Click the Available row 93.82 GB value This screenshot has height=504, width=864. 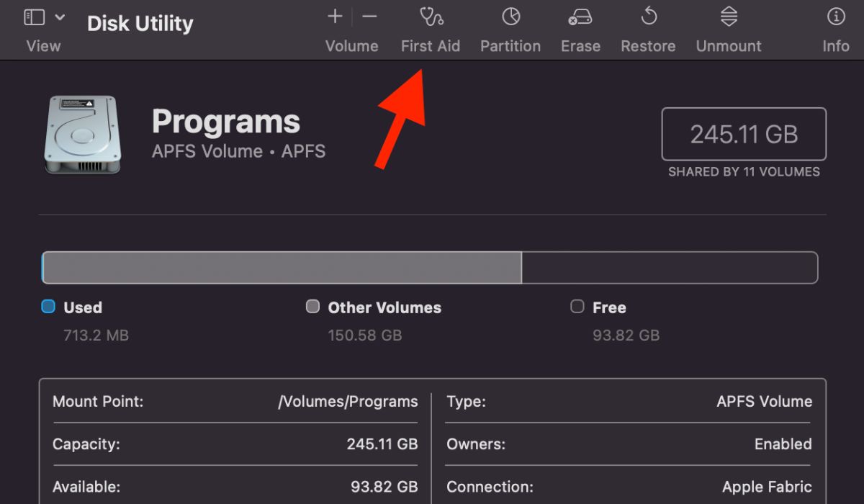tap(384, 487)
